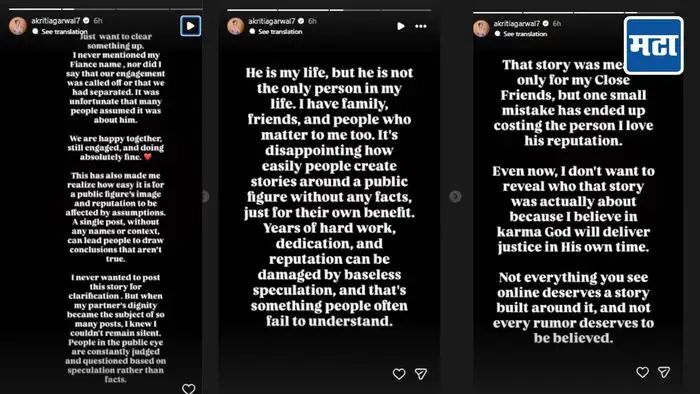Share the middle story via paper plane icon
This screenshot has height=394, width=700.
pyautogui.click(x=421, y=374)
